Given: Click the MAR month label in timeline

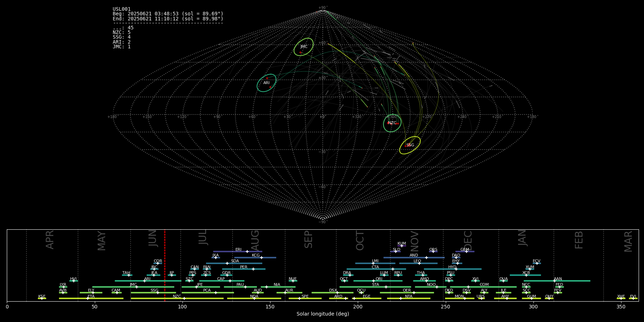Looking at the screenshot, I should [x=628, y=241].
